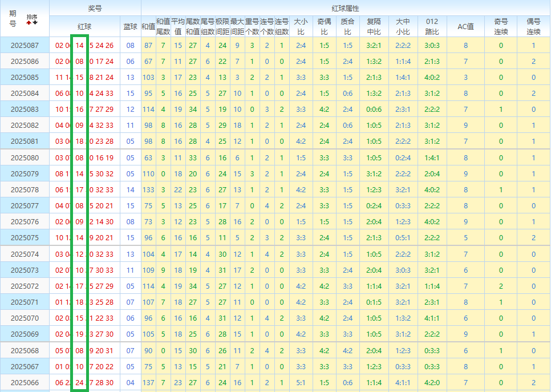Image resolution: width=551 pixels, height=392 pixels.
Task: Select period 2025087 row label
Action: (25, 45)
